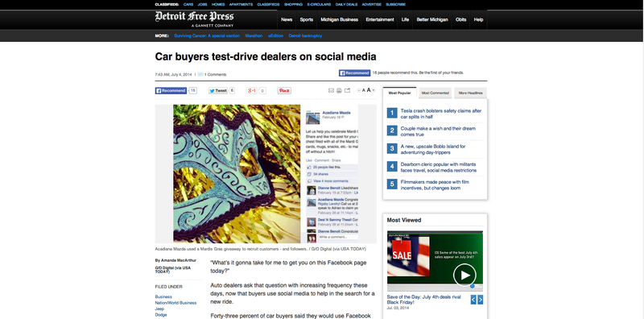Switch to More Headlines tab

point(471,93)
